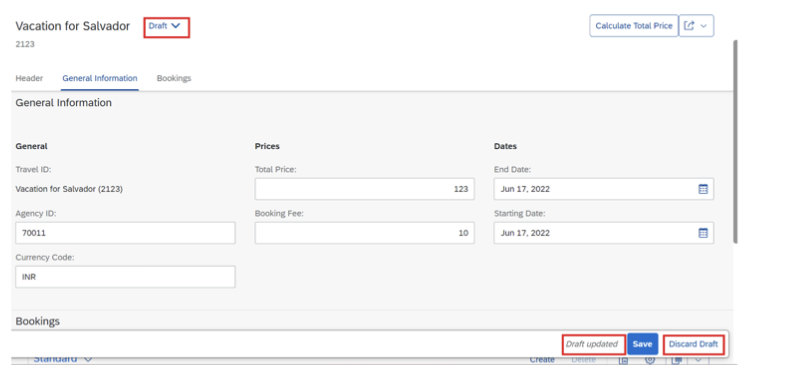Screen dimensions: 796x376
Task: Click Create in bookings table
Action: point(542,360)
